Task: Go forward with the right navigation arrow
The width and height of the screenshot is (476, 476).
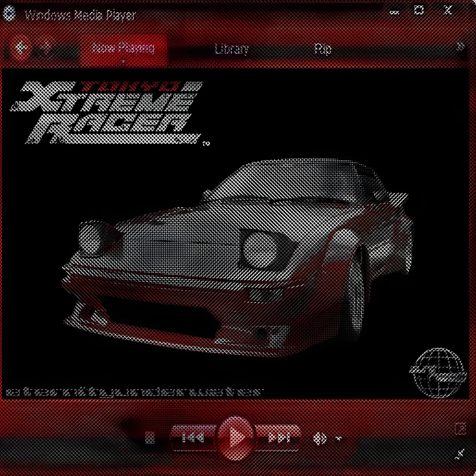Action: [46, 48]
